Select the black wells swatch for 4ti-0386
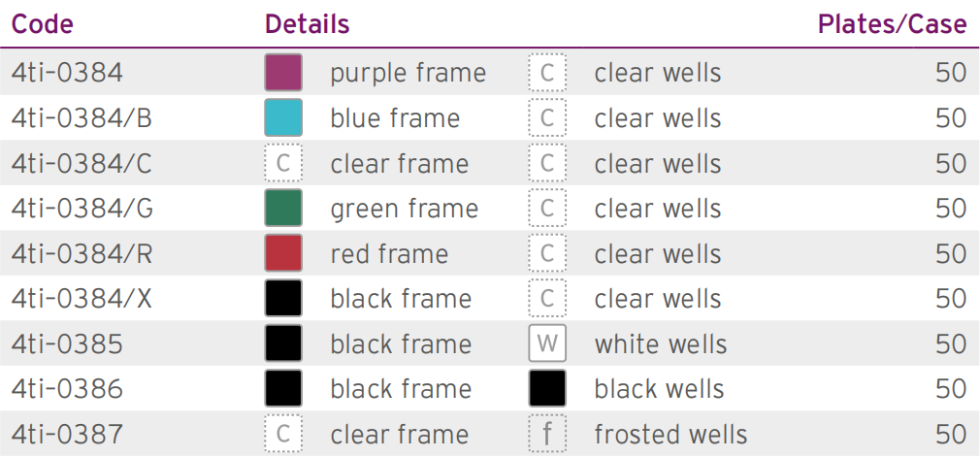 tap(547, 388)
